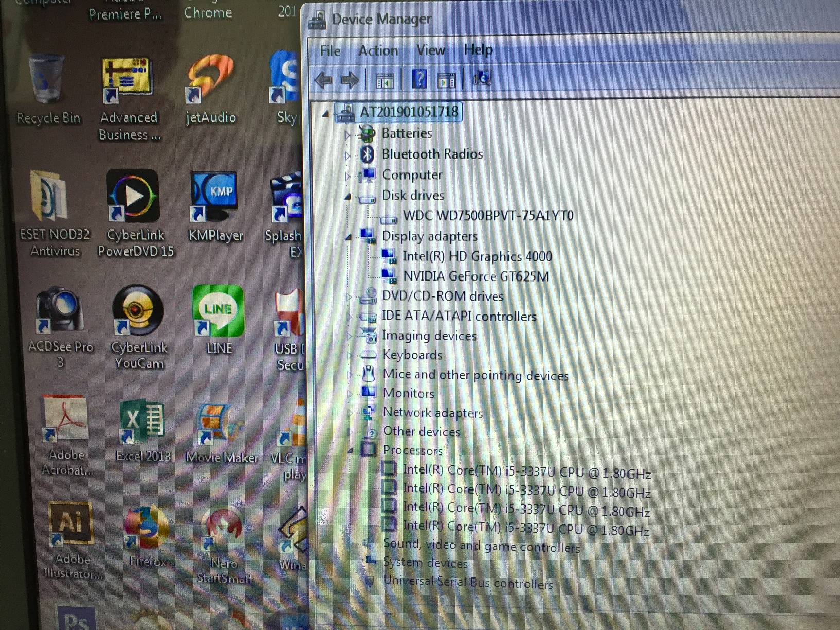Collapse the Processors category
The image size is (840, 630).
[x=351, y=451]
